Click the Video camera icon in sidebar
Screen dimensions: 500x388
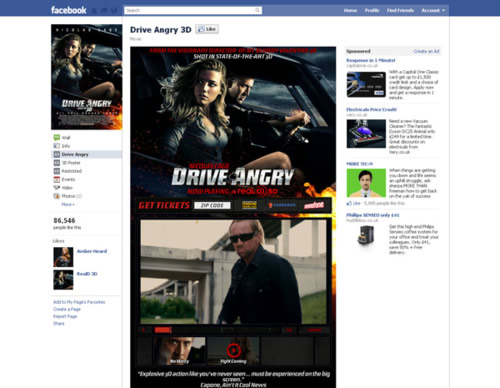tap(57, 188)
